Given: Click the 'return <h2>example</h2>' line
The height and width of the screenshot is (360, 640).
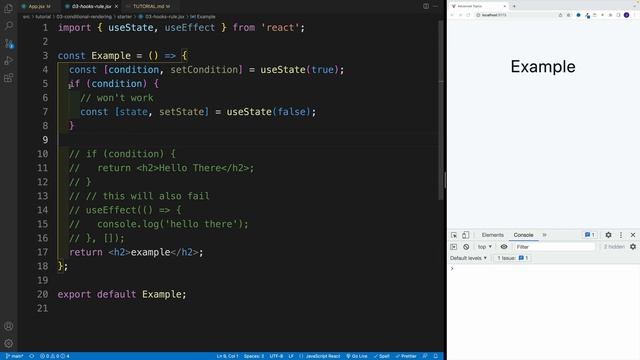Looking at the screenshot, I should pos(136,252).
